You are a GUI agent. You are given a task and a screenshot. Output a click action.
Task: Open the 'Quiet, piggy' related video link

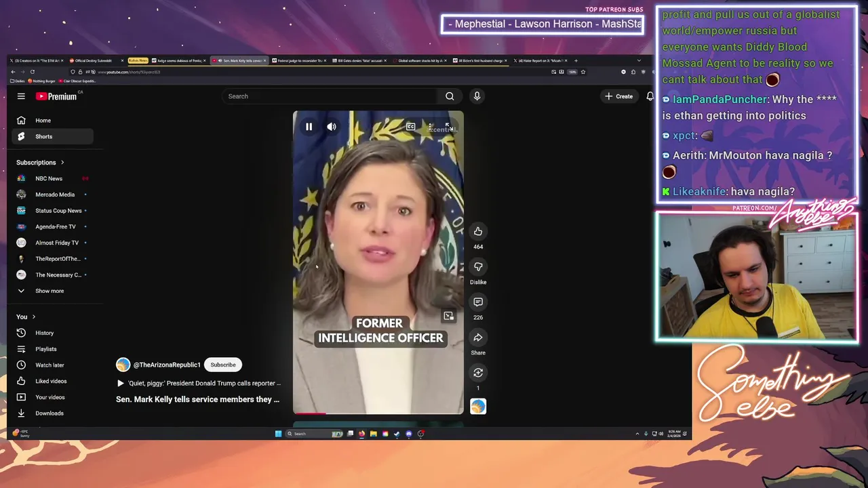point(199,384)
